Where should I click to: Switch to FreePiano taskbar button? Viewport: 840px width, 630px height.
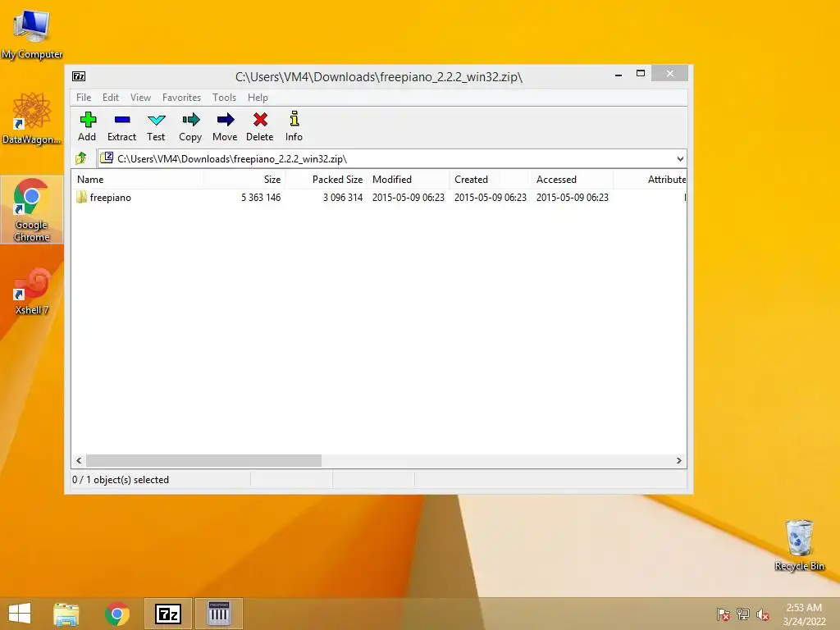[x=218, y=614]
